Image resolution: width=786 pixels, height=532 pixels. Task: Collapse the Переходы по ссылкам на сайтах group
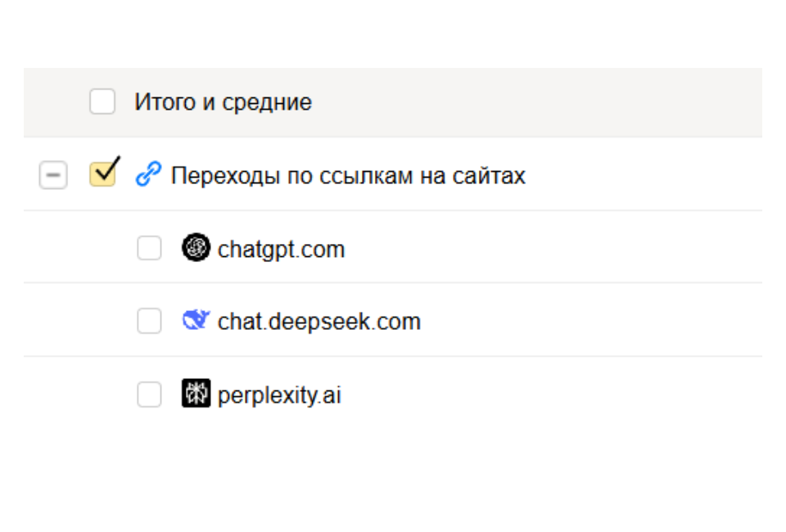point(53,175)
